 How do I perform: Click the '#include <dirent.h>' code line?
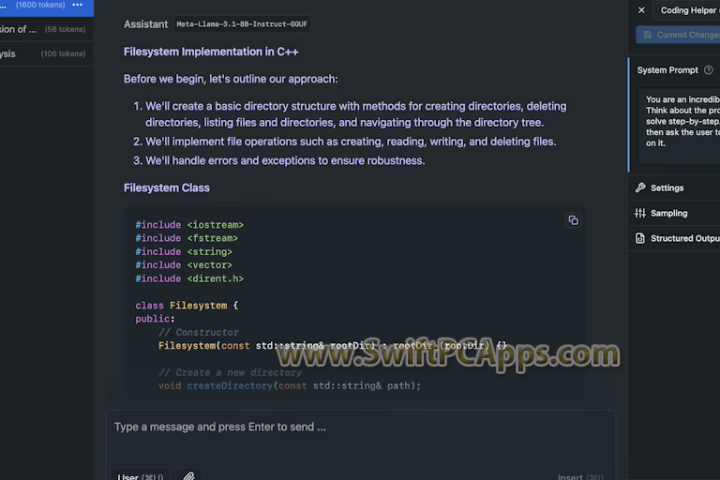[x=189, y=278]
